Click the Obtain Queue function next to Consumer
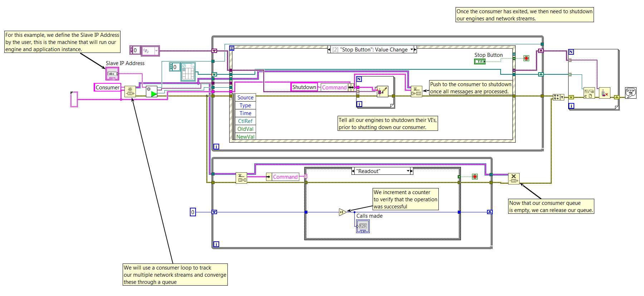This screenshot has width=644, height=296. [x=130, y=92]
